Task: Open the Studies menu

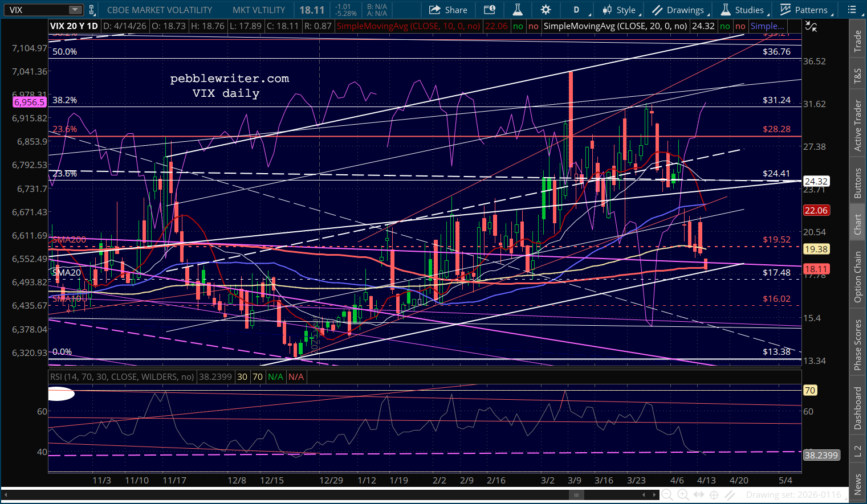Action: click(743, 10)
